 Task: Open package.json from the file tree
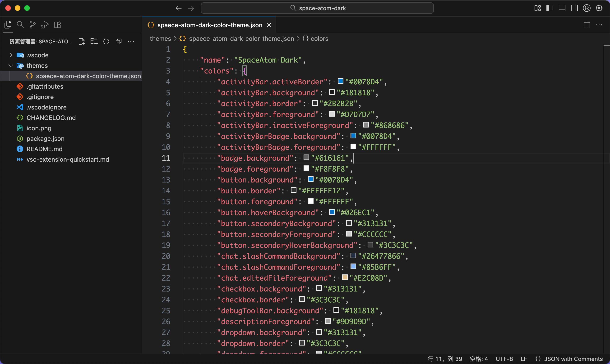(x=45, y=139)
